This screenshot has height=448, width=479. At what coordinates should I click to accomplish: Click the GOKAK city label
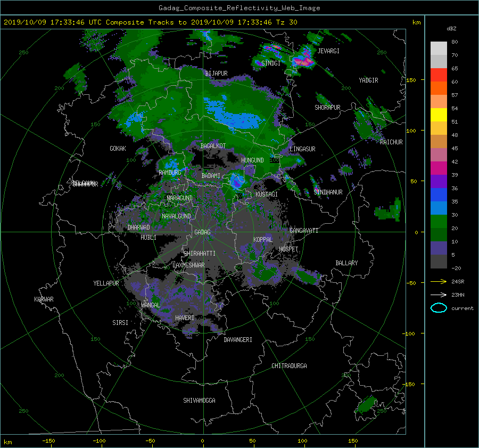click(118, 149)
